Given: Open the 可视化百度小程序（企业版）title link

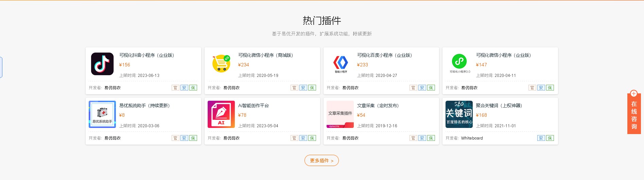Looking at the screenshot, I should pos(384,55).
